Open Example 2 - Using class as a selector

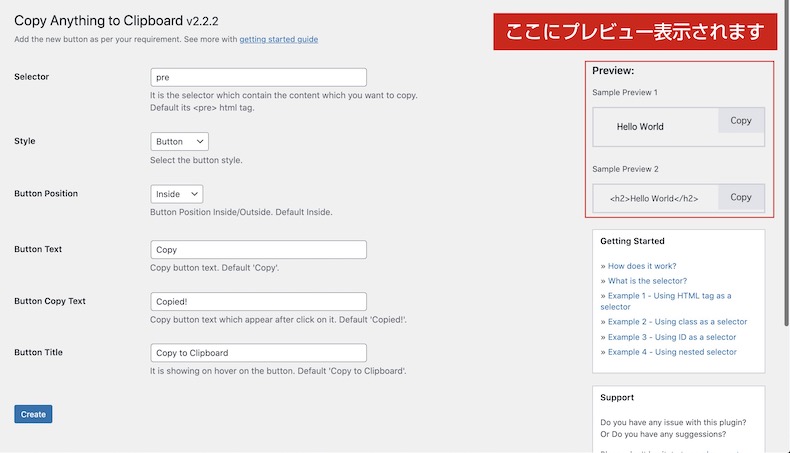pos(677,322)
